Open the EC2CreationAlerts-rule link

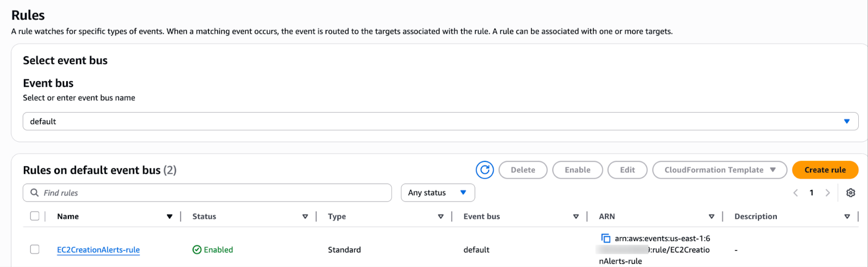tap(98, 250)
